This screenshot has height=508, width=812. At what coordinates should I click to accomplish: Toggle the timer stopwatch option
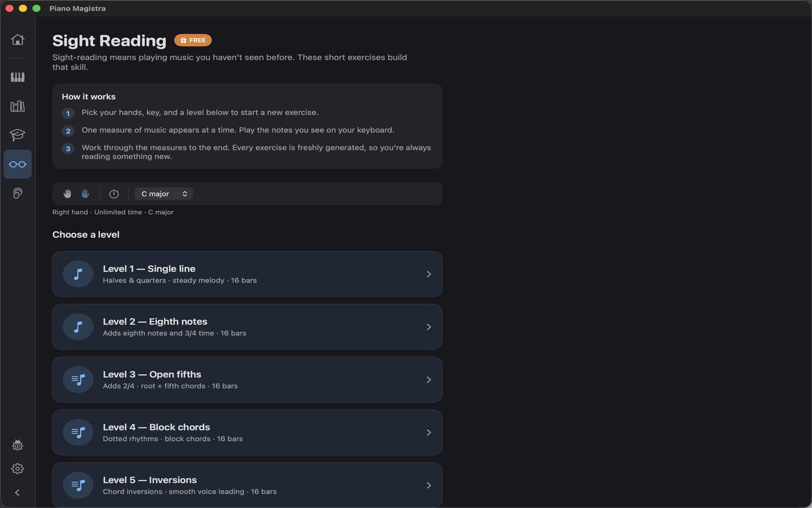114,194
